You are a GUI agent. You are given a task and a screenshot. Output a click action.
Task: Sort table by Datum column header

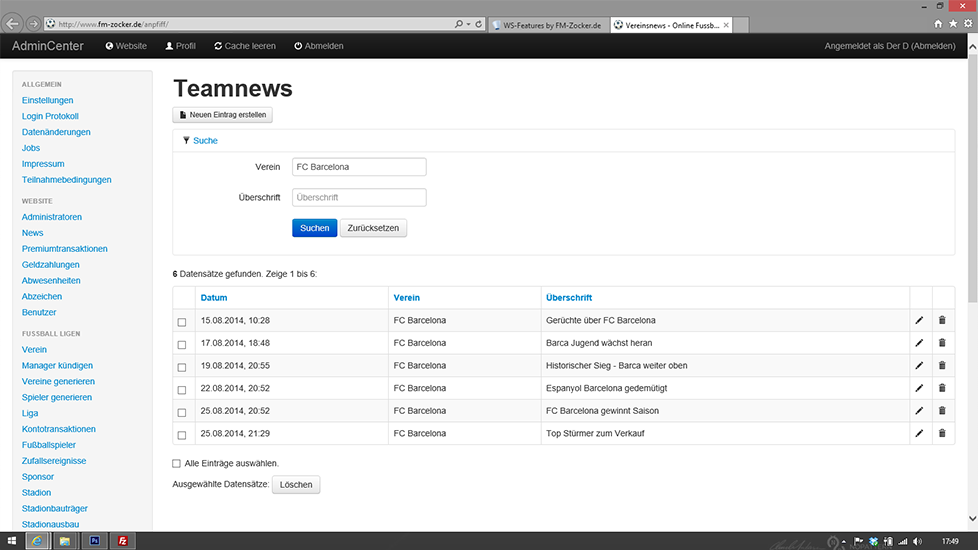[x=214, y=298]
